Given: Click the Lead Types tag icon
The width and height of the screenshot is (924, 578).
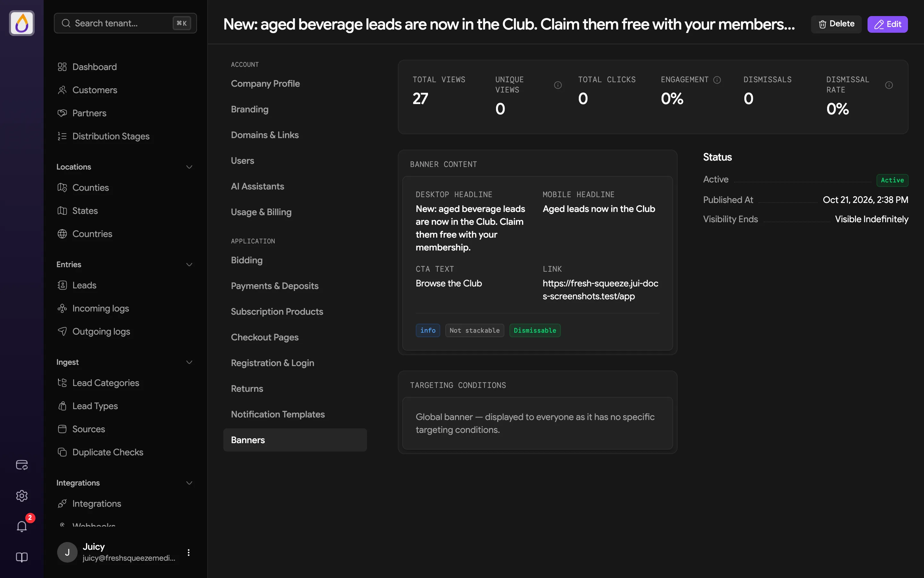Looking at the screenshot, I should 62,406.
